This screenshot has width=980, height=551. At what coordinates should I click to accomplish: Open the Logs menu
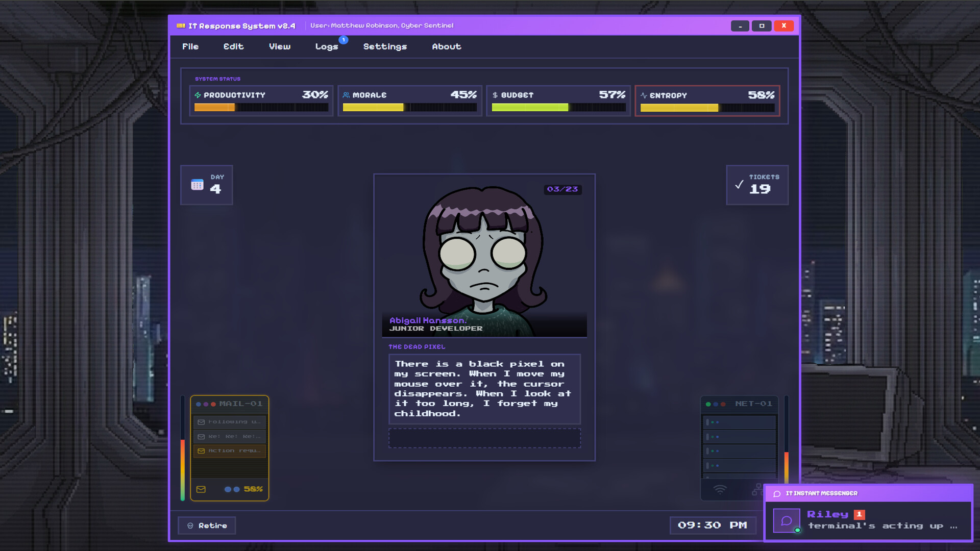[x=327, y=46]
